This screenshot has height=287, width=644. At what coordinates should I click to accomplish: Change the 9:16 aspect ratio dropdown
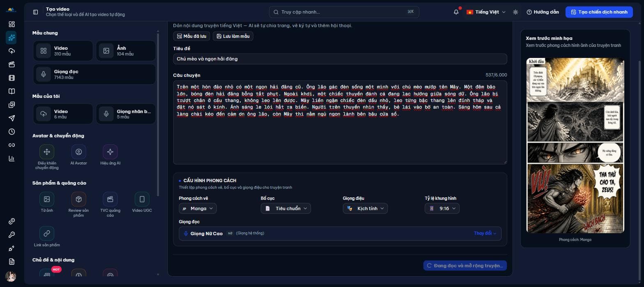click(x=442, y=208)
